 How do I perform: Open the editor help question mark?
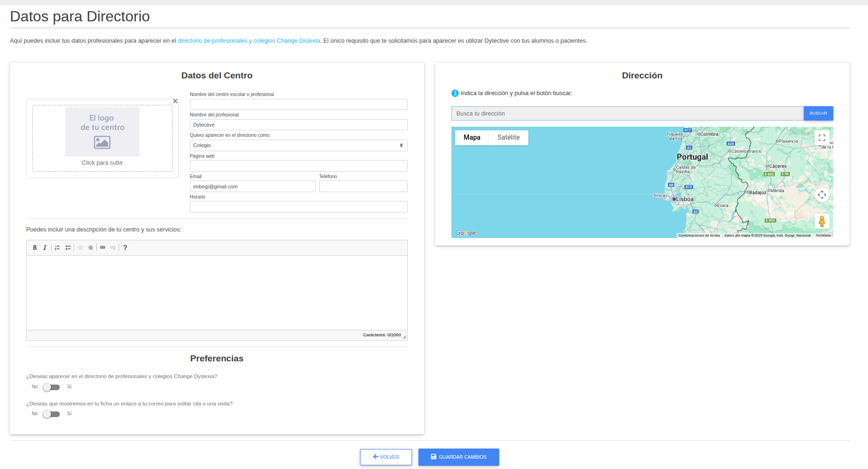click(125, 248)
